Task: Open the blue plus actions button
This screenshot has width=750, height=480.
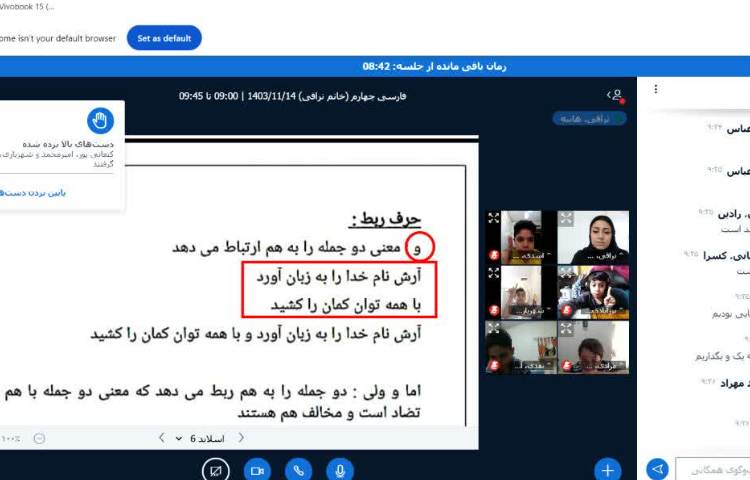Action: 607,469
